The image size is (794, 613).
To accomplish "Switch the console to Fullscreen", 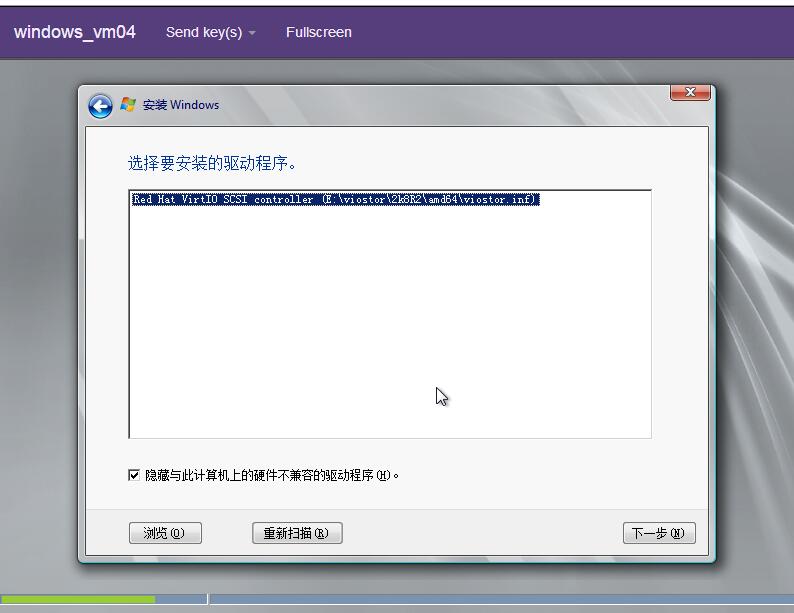I will click(x=319, y=32).
